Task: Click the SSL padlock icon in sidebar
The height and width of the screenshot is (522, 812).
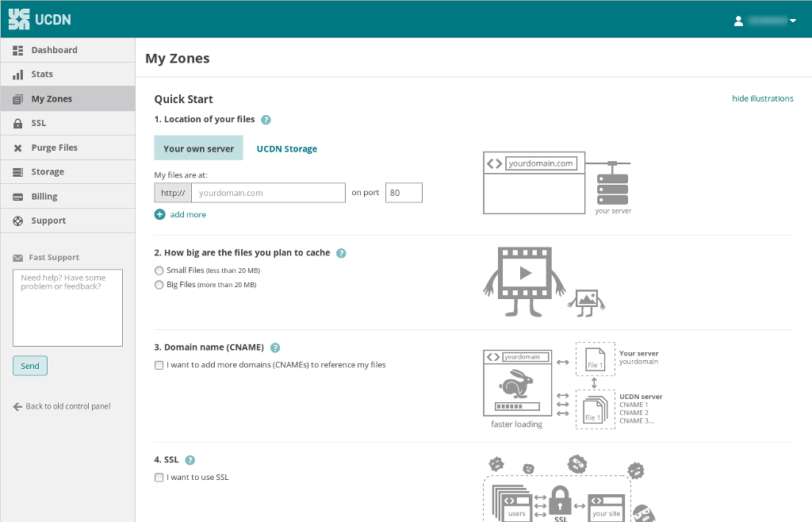Action: [x=18, y=124]
